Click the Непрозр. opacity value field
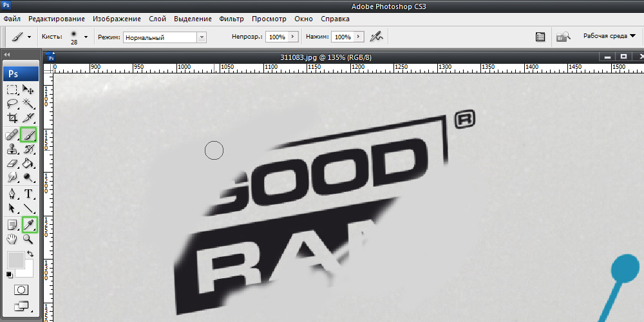This screenshot has width=644, height=322. click(276, 37)
